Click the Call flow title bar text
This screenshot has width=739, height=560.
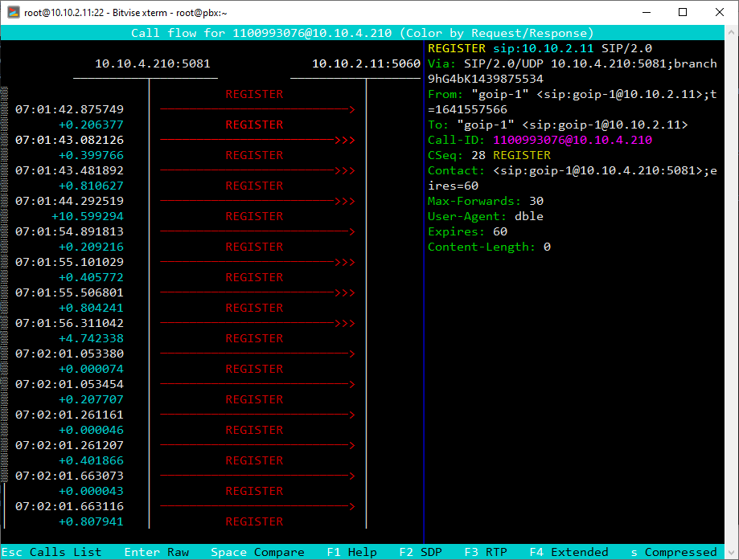click(x=362, y=33)
